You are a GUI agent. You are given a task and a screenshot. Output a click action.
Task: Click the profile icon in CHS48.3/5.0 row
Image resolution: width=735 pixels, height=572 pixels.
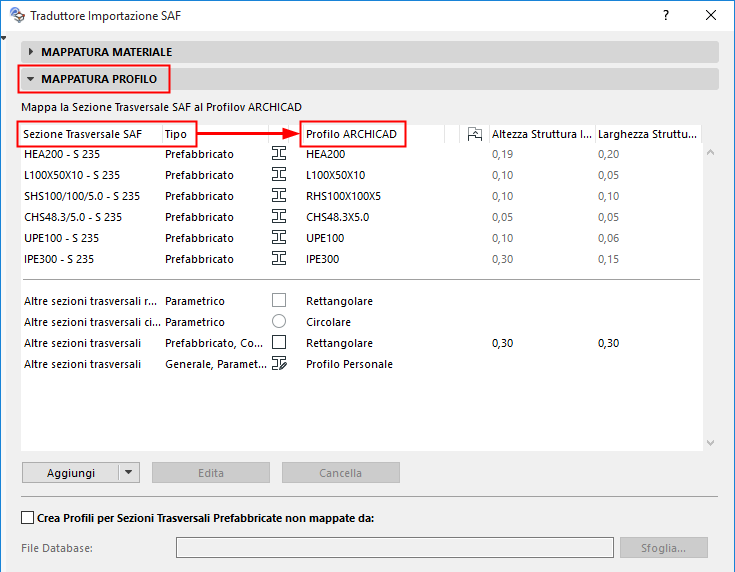click(279, 217)
